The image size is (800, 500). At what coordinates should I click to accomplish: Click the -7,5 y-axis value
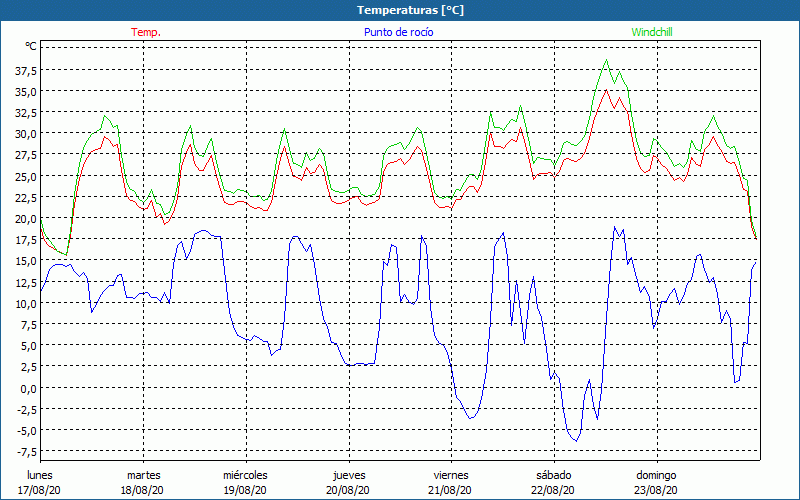[27, 452]
